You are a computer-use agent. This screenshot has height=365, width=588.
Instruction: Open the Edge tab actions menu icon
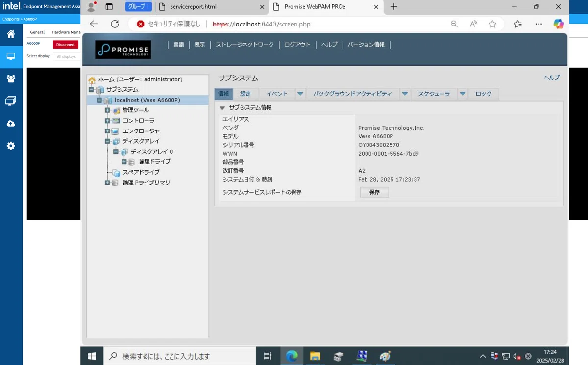tap(109, 7)
